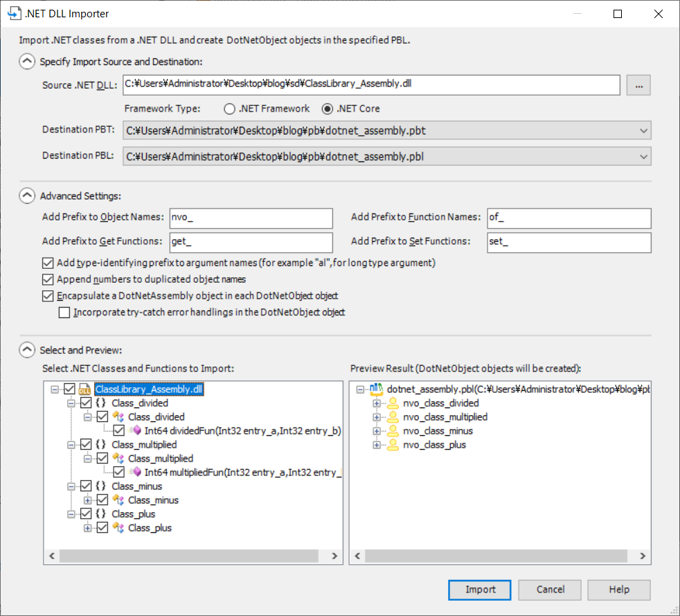The height and width of the screenshot is (616, 680).
Task: Click the DLL icon beside ClassLibrary_Assembly.dll
Action: 84,389
